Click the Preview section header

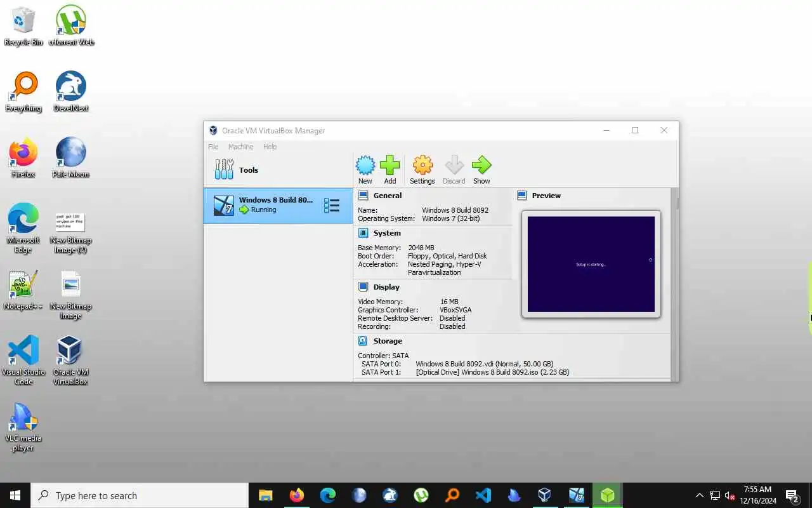pos(546,196)
